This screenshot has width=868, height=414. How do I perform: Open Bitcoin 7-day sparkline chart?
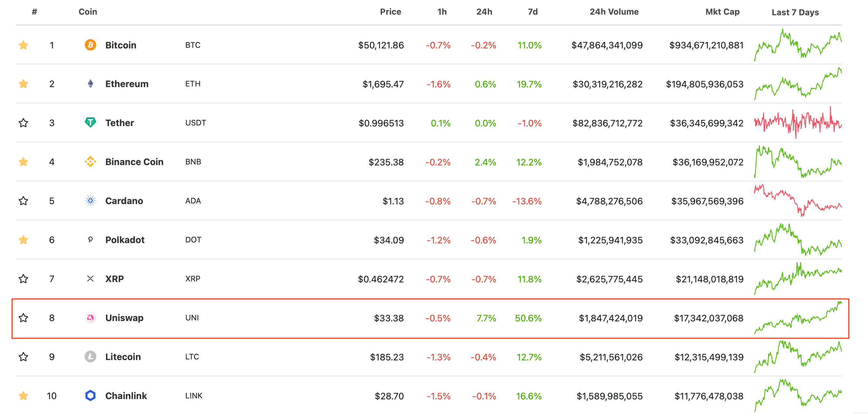798,45
